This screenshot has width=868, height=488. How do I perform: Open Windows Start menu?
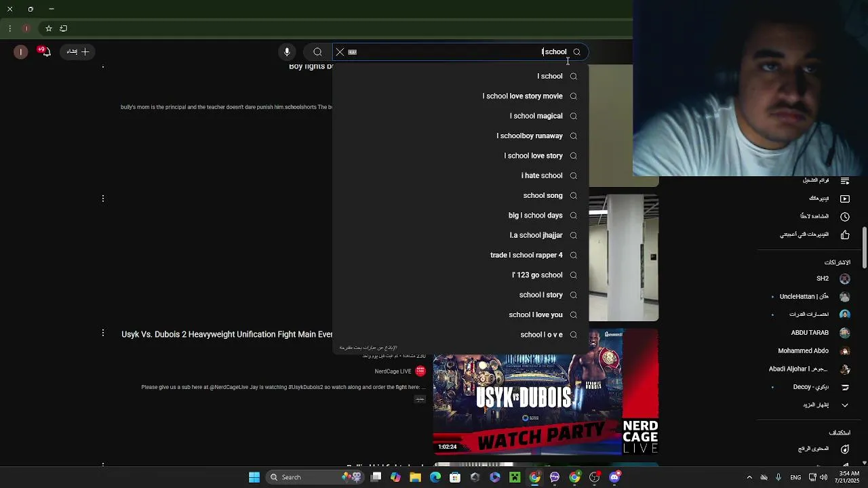pyautogui.click(x=254, y=477)
